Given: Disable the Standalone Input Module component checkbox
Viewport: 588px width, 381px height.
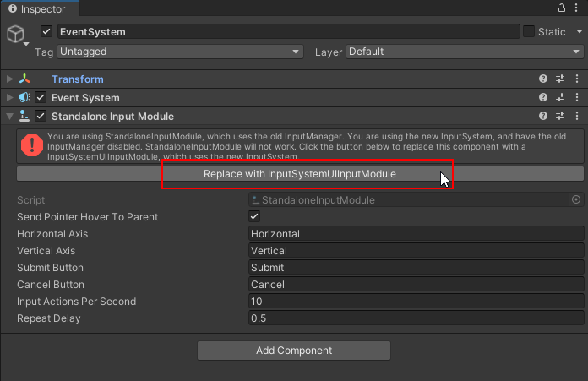Looking at the screenshot, I should tap(41, 117).
